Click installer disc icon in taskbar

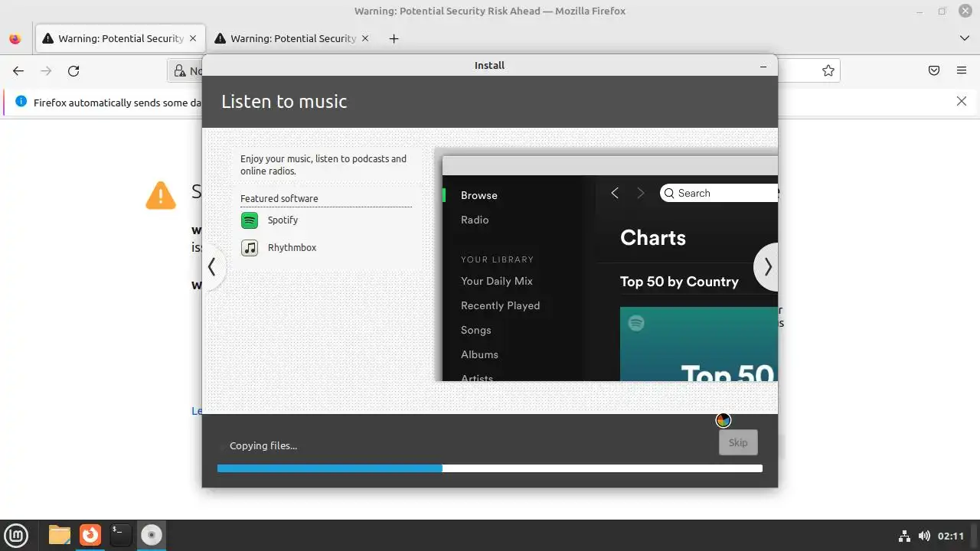[x=152, y=535]
